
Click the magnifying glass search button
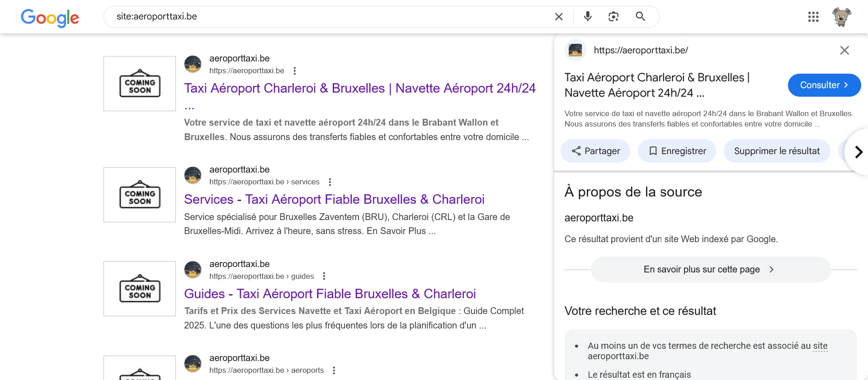tap(640, 17)
